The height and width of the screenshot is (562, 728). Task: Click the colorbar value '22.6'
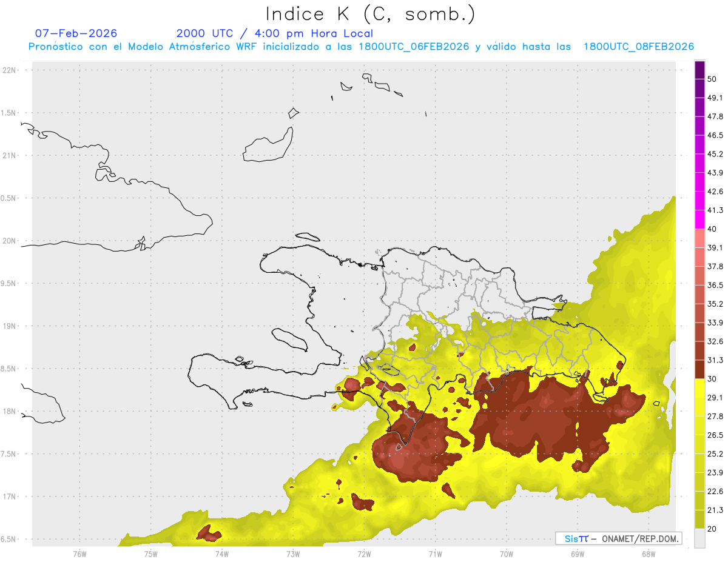click(715, 492)
